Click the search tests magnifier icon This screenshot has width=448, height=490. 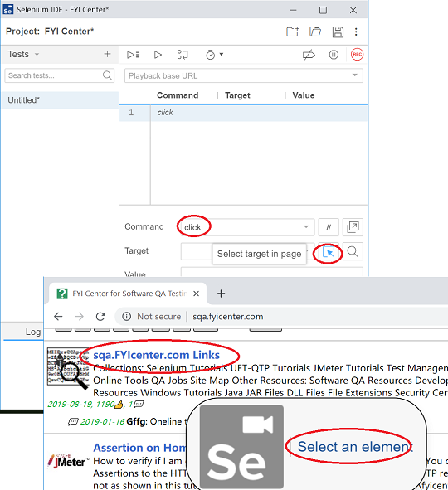[x=107, y=75]
